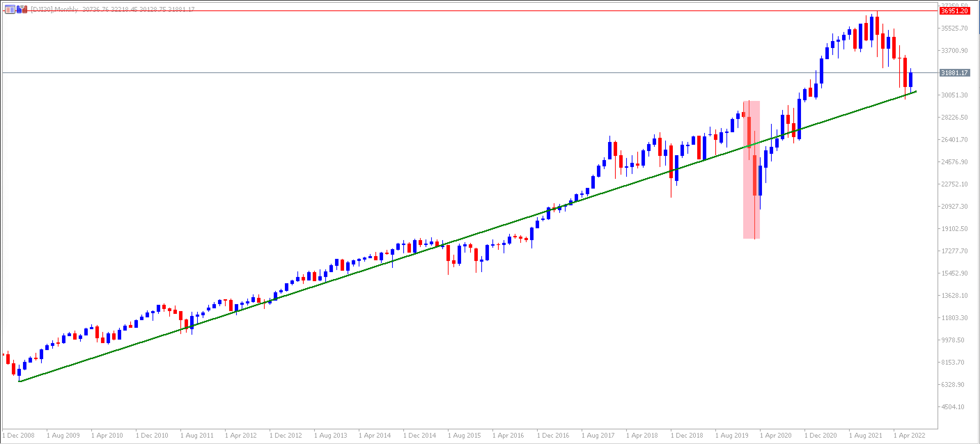Viewport: 980px width, 444px height.
Task: Click the 28226.50 price scale value
Action: [954, 117]
